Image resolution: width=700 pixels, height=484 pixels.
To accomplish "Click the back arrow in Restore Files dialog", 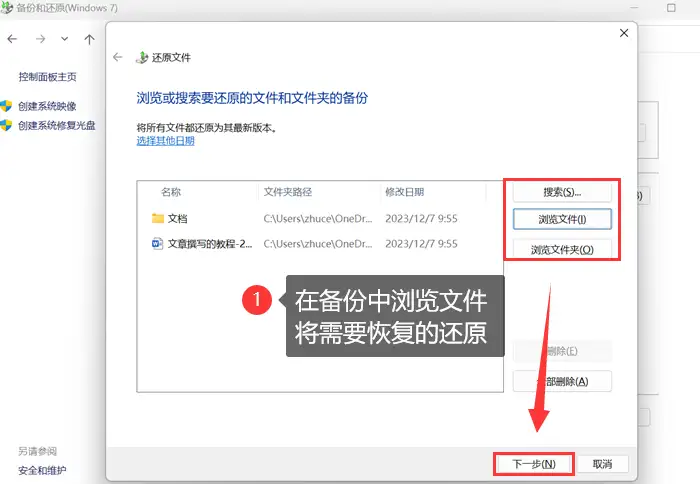I will pyautogui.click(x=117, y=57).
